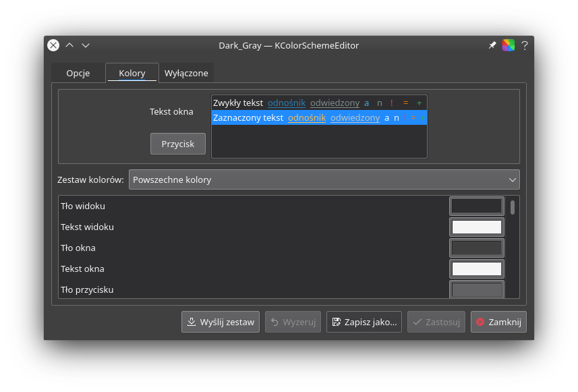Open the Tło widoku color swatch

tap(477, 206)
